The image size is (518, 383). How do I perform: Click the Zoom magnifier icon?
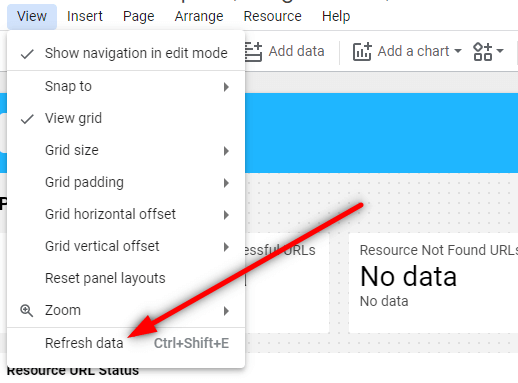point(26,310)
